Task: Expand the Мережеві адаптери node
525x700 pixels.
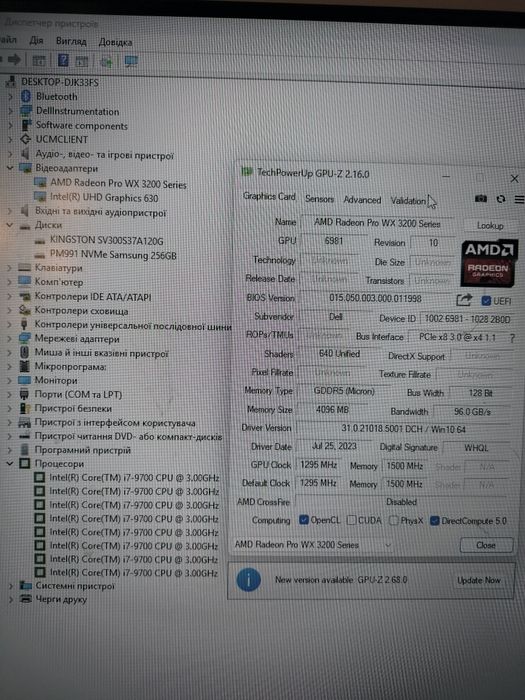Action: pyautogui.click(x=10, y=338)
